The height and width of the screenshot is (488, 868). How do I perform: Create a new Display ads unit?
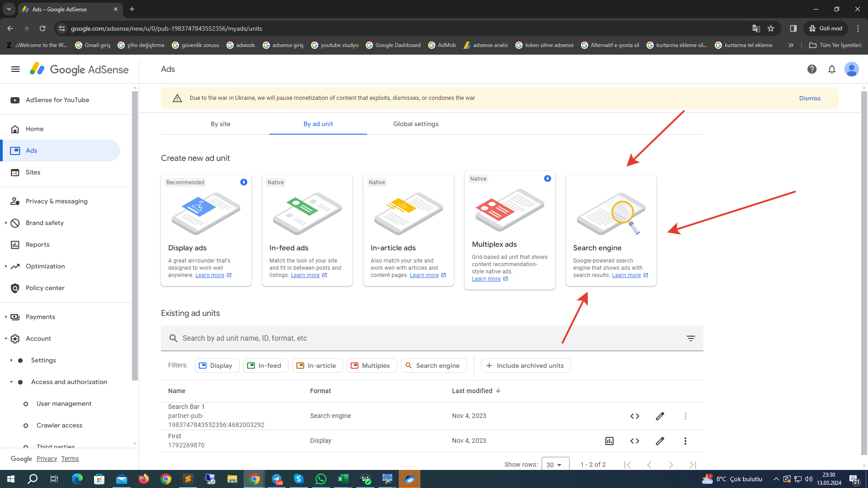click(x=206, y=230)
